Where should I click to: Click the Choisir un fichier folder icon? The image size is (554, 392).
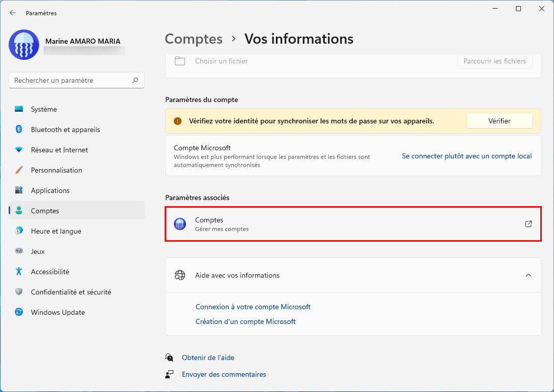180,61
